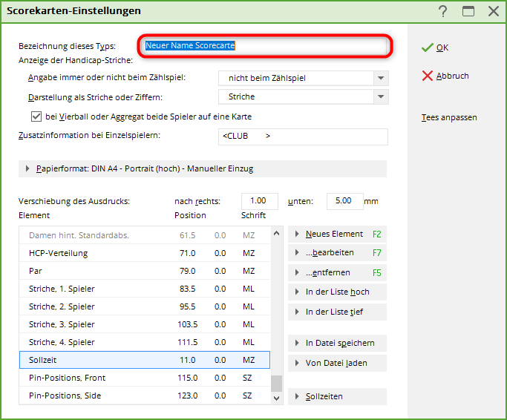507x420 pixels.
Task: Click the Zusatzinformation input field
Action: [303, 137]
